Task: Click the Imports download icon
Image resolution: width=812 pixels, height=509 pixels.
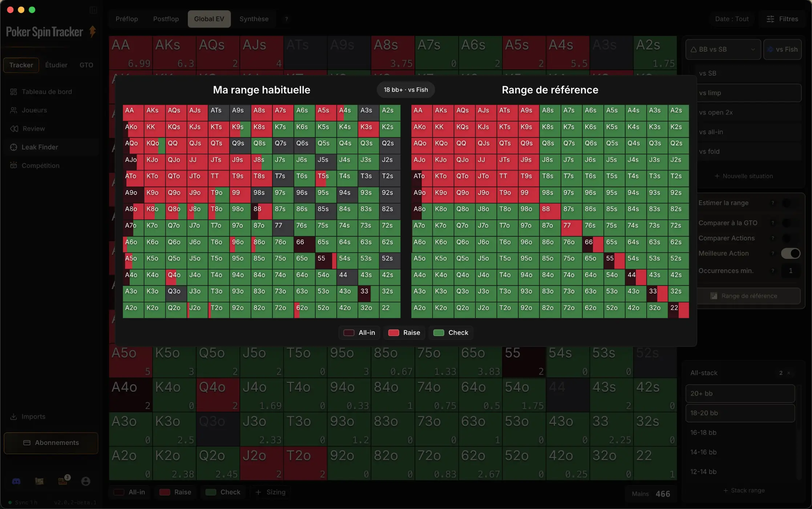Action: (13, 417)
